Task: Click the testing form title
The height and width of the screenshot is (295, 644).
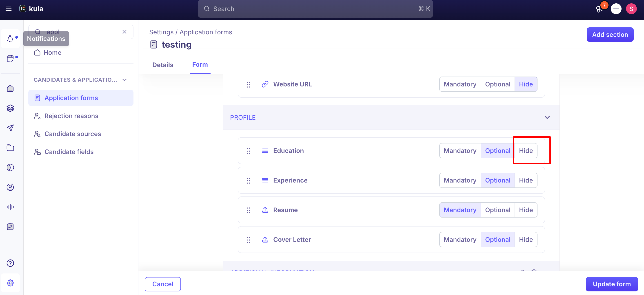Action: click(x=176, y=44)
